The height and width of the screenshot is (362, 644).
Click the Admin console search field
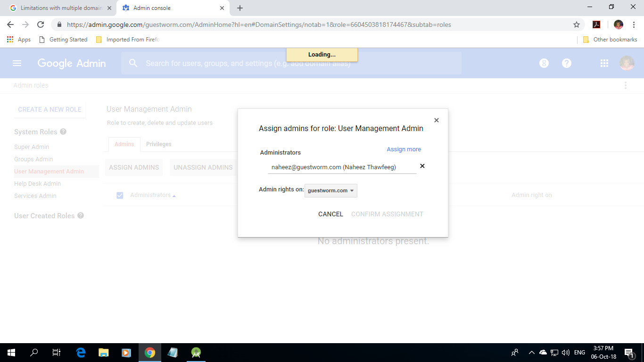click(291, 63)
